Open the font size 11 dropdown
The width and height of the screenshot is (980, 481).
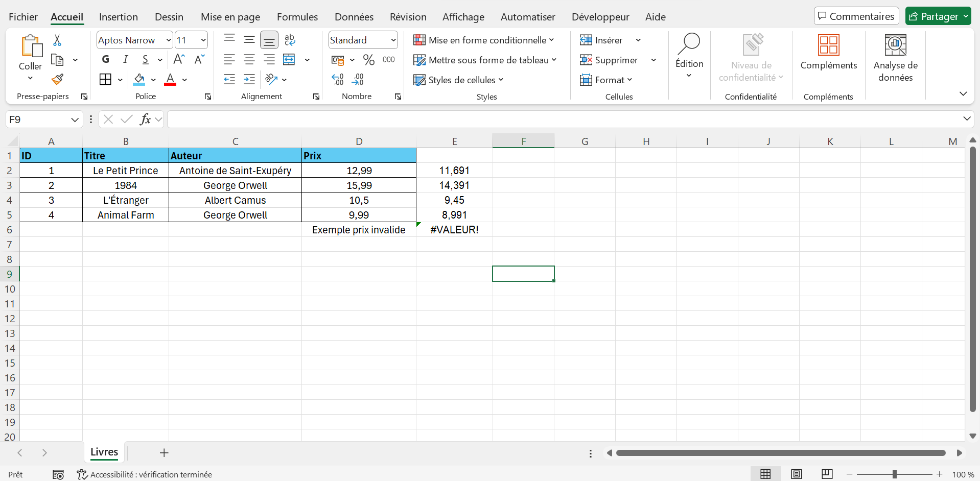pyautogui.click(x=203, y=40)
